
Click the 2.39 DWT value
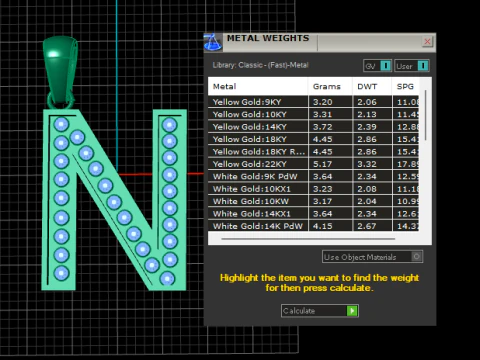point(367,127)
